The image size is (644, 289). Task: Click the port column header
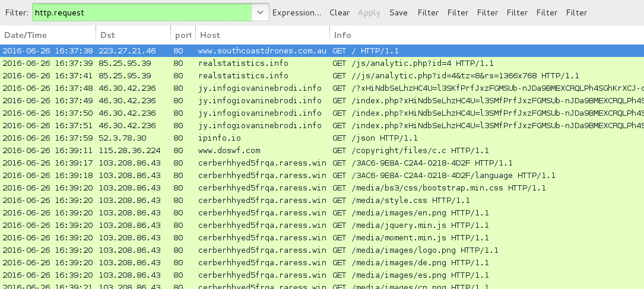(182, 35)
